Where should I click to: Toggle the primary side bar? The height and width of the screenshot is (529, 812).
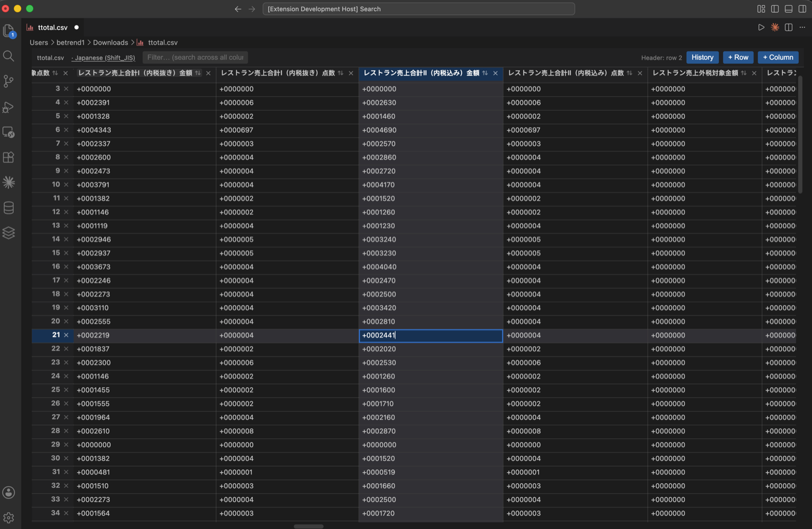click(775, 9)
